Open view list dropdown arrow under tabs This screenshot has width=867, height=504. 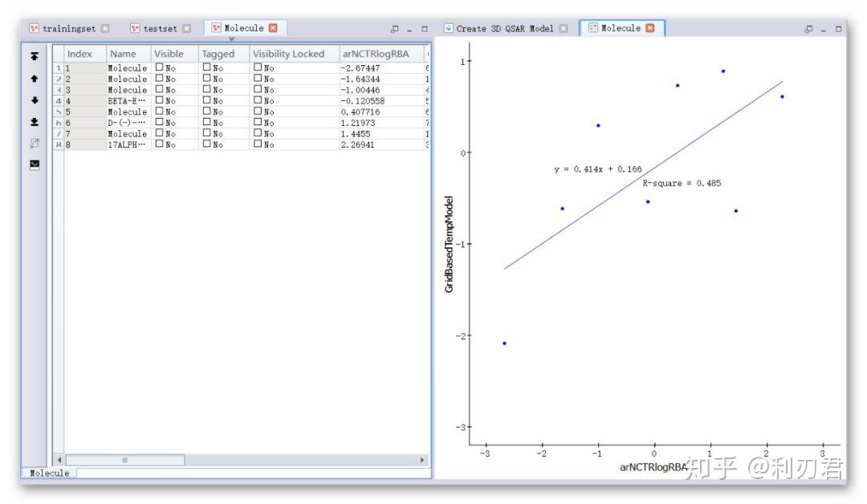click(232, 39)
